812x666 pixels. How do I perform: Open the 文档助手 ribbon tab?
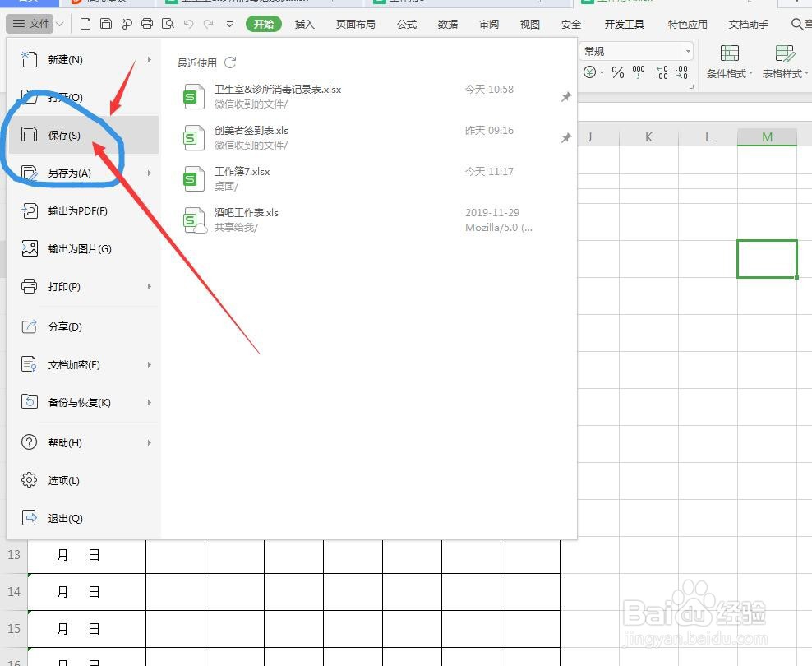point(748,25)
